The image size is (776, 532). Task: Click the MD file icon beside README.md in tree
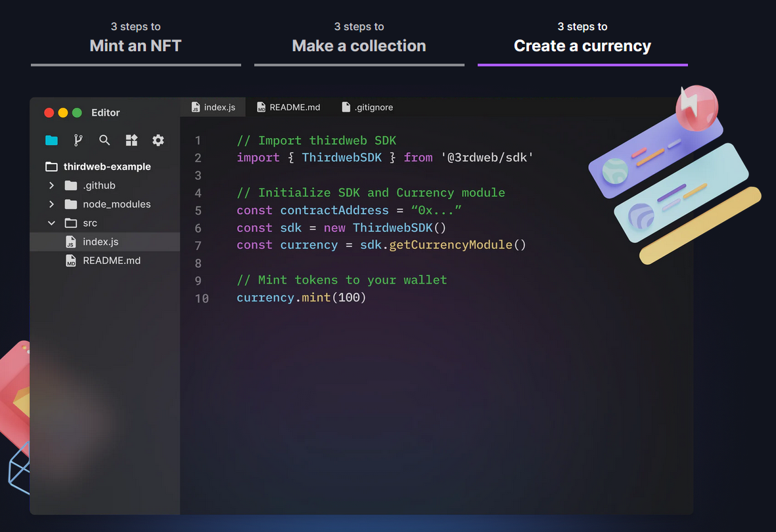click(x=71, y=261)
